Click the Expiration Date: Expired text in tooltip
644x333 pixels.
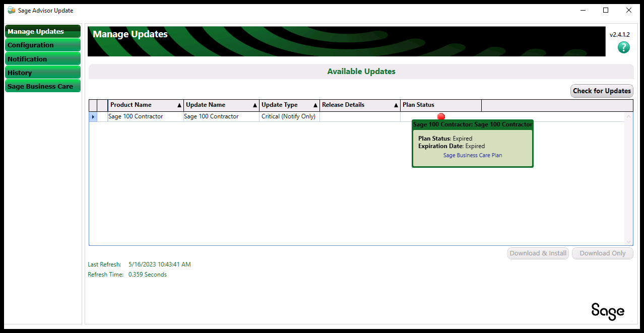[x=452, y=146]
